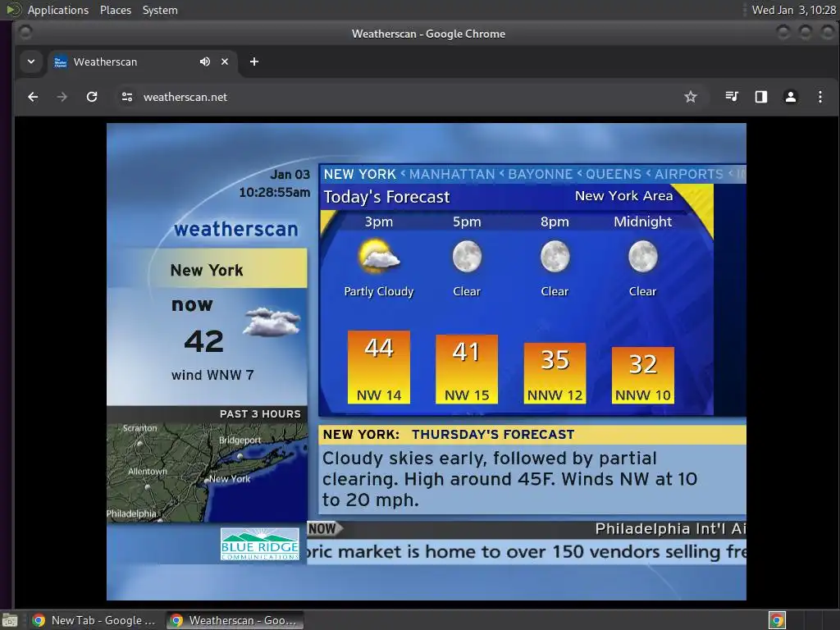Select the QUEENS location tab
840x630 pixels.
click(614, 174)
